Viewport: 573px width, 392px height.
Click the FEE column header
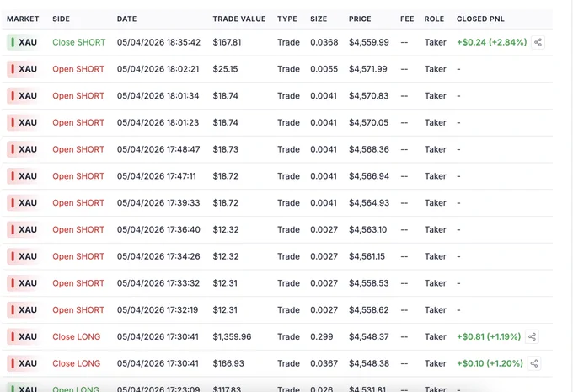(407, 19)
